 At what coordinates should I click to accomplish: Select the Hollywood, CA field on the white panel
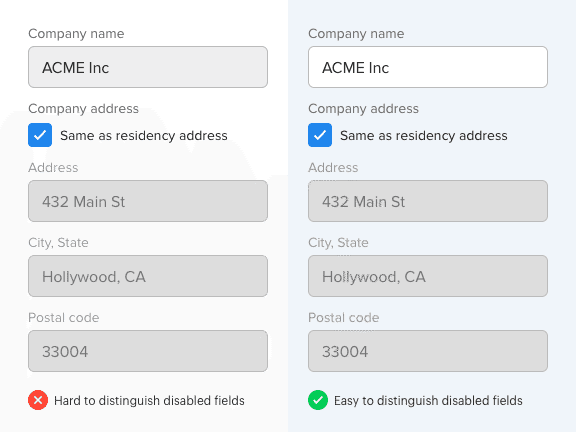coord(148,276)
